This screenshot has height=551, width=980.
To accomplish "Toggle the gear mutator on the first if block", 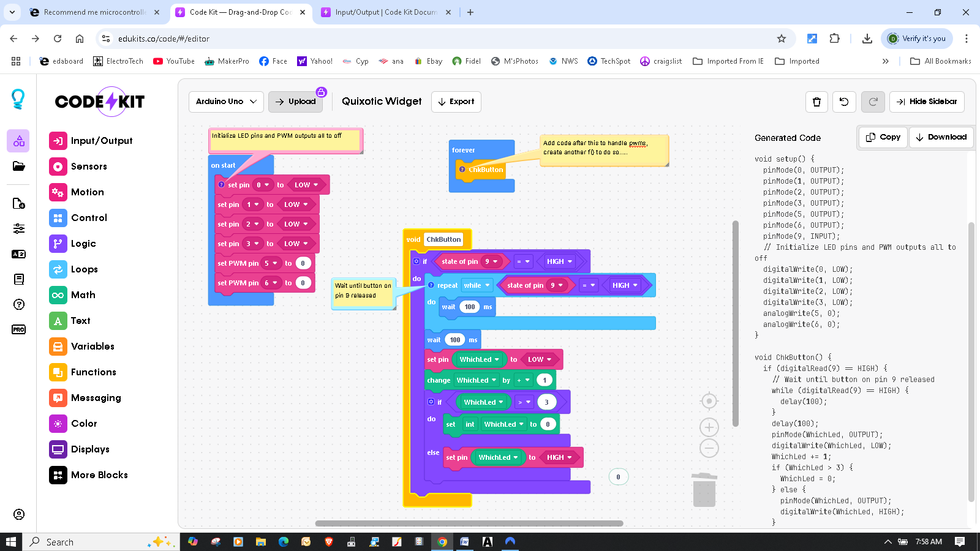I will click(417, 261).
